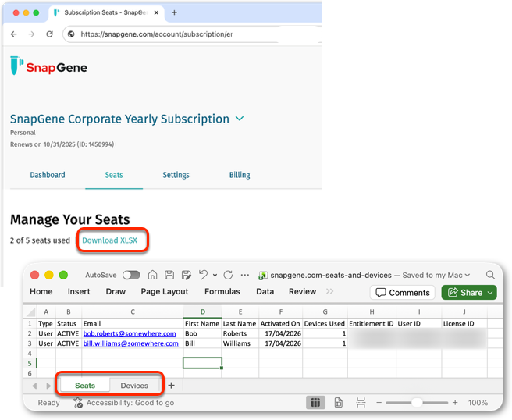Click the SnapGene logo

tap(48, 66)
